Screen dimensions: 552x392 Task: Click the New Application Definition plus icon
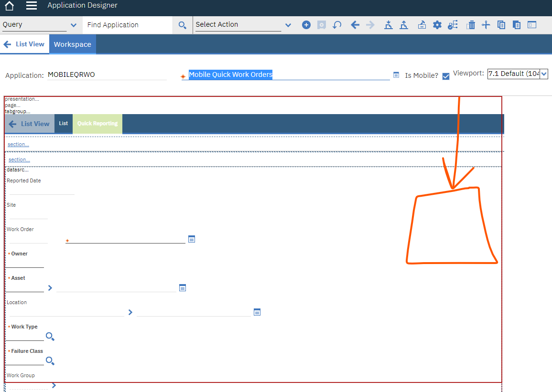click(306, 25)
